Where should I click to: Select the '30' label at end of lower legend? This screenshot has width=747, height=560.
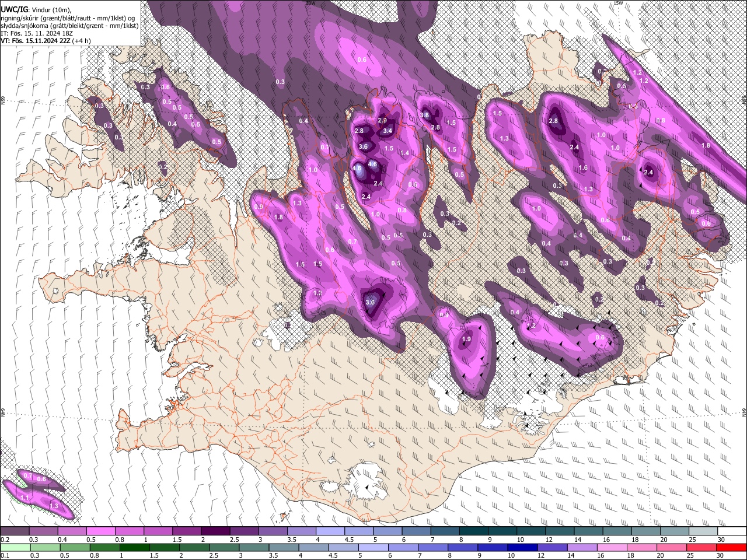(x=720, y=555)
